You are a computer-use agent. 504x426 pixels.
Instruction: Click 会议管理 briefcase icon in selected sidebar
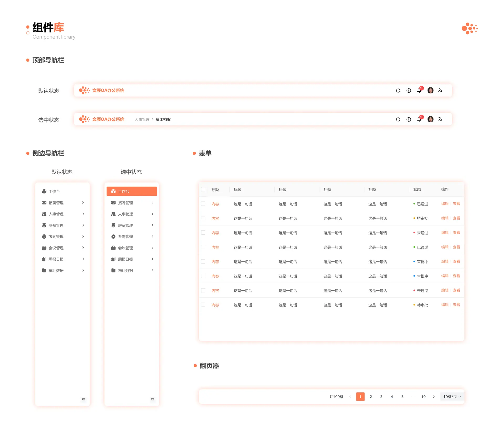pyautogui.click(x=113, y=248)
